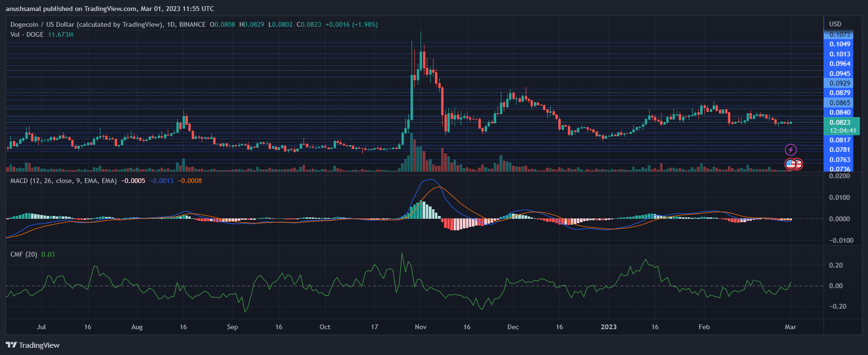The height and width of the screenshot is (355, 868).
Task: Click the low value L0.0802
Action: click(281, 24)
